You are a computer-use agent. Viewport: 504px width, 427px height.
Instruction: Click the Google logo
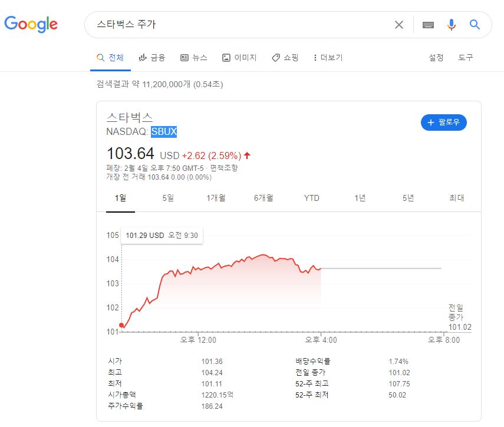point(31,24)
